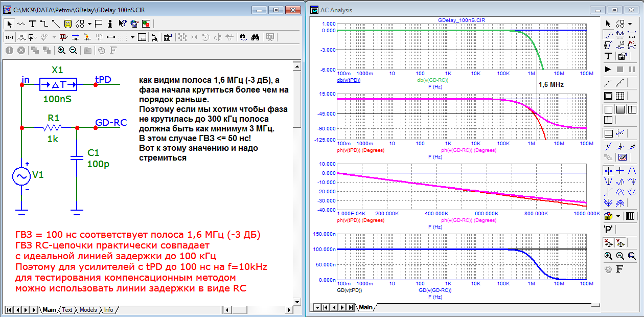Click the 1,6 MHz cursor label
Screen dimensions: 644x317
point(551,85)
